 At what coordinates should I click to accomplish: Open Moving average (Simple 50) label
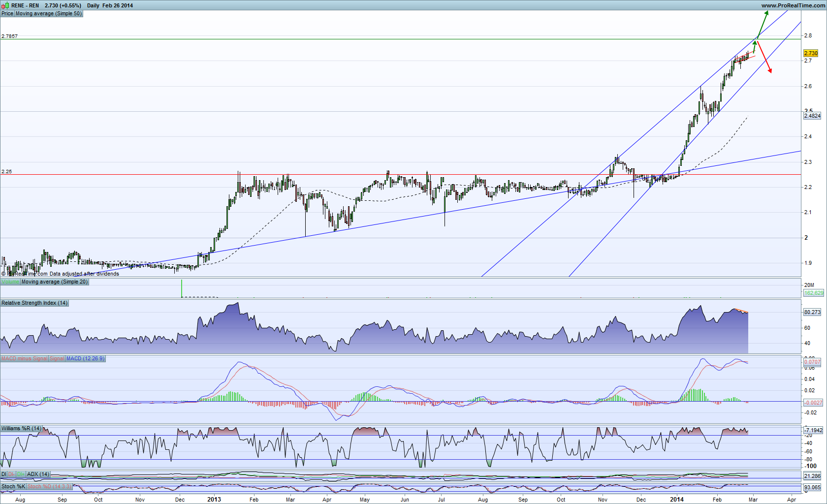(x=49, y=13)
